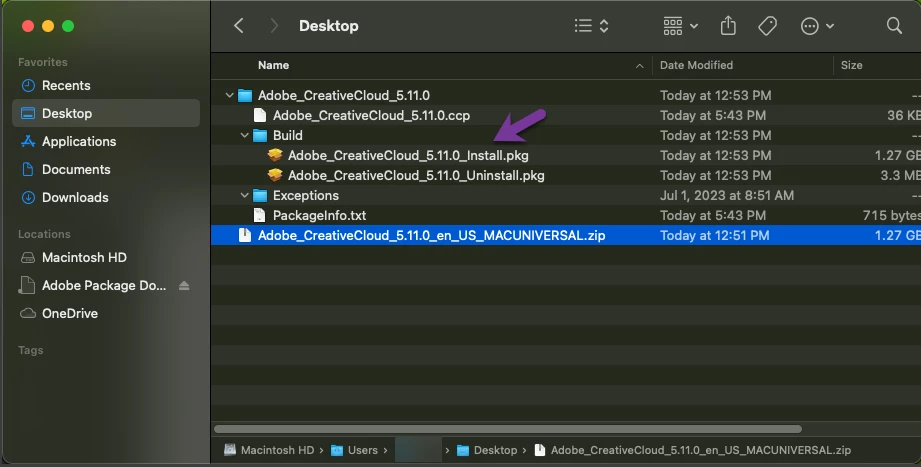Collapse the Adobe_CreativeCloud_5.11.0 folder
Viewport: 921px width, 467px height.
coord(230,95)
